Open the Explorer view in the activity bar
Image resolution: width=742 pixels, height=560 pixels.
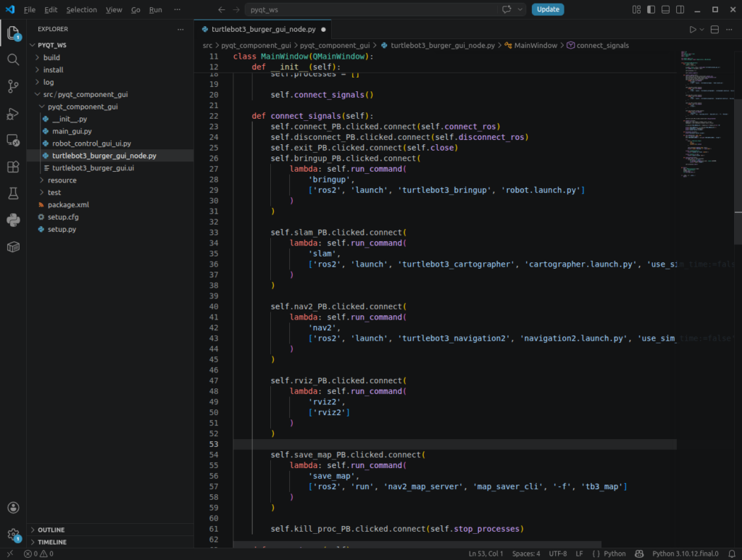[13, 33]
